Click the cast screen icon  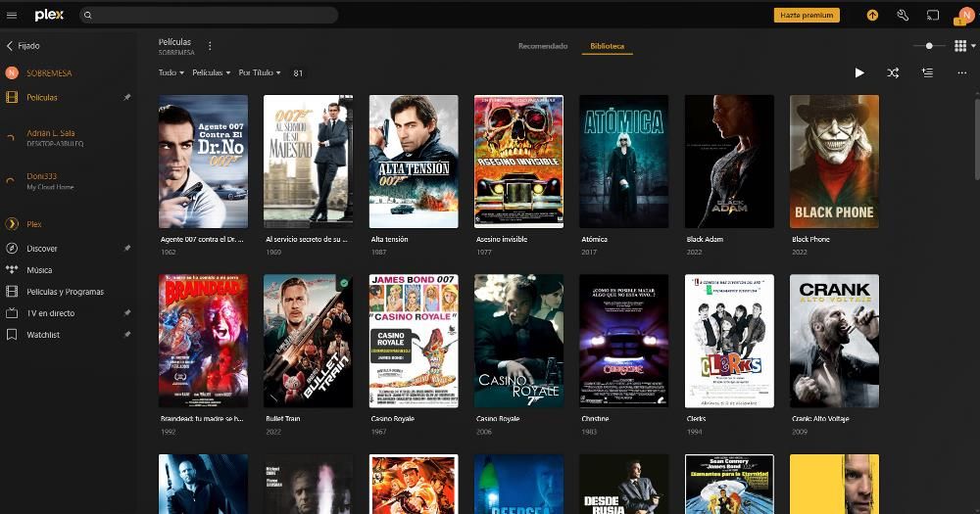click(933, 15)
